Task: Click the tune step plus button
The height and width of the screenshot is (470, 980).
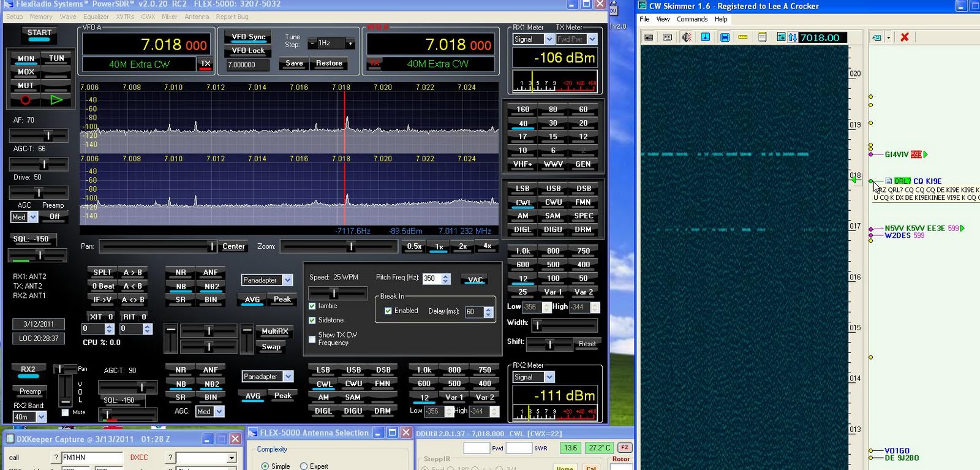Action: (350, 44)
